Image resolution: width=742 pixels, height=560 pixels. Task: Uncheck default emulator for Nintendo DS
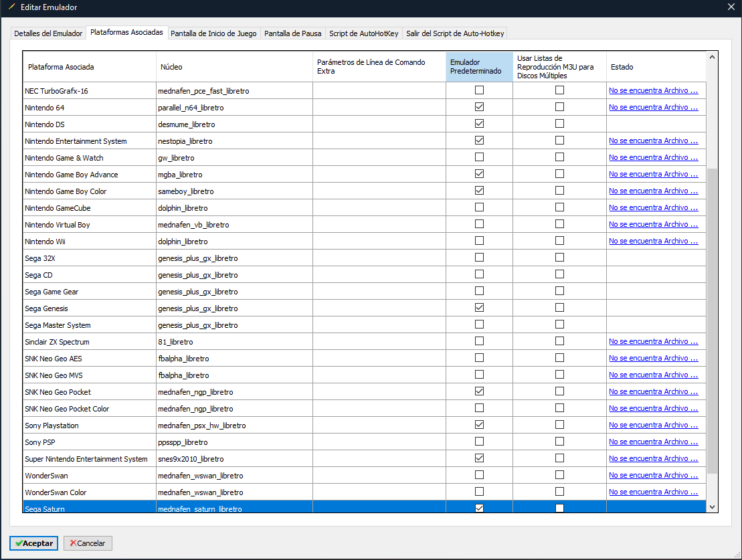[479, 124]
